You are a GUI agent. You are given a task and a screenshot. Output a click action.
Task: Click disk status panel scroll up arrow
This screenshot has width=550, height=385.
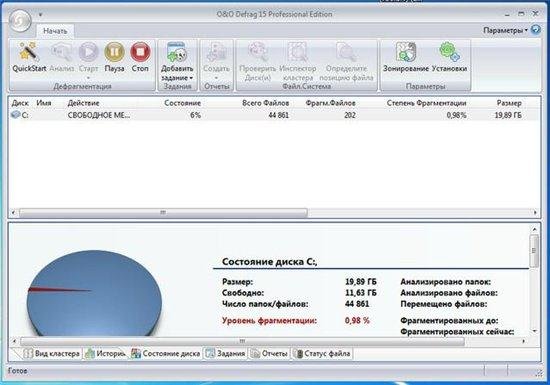coord(535,229)
